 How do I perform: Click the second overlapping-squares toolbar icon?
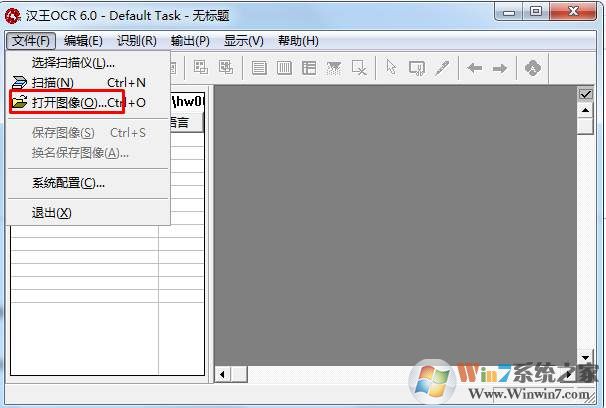point(226,67)
